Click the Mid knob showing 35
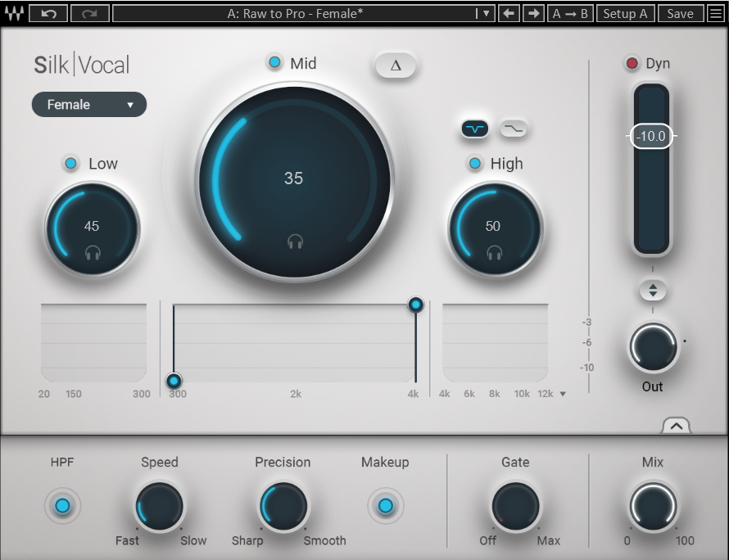This screenshot has width=729, height=560. pyautogui.click(x=295, y=181)
